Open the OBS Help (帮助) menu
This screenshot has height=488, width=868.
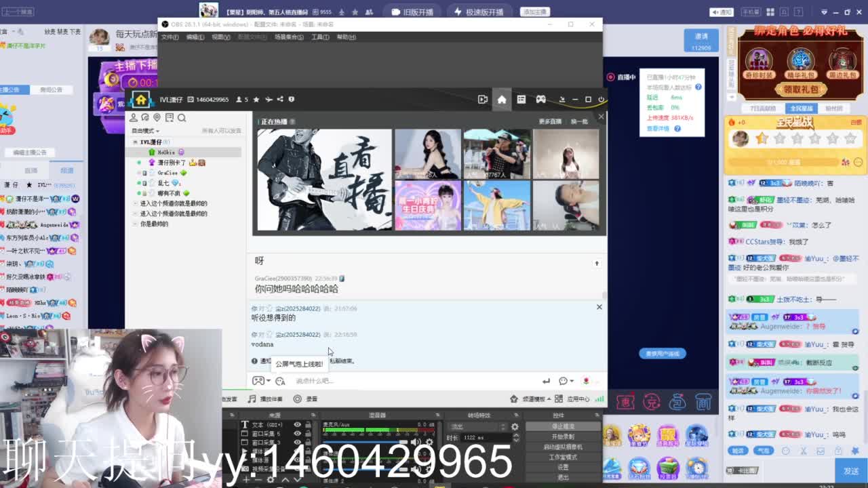click(x=346, y=37)
